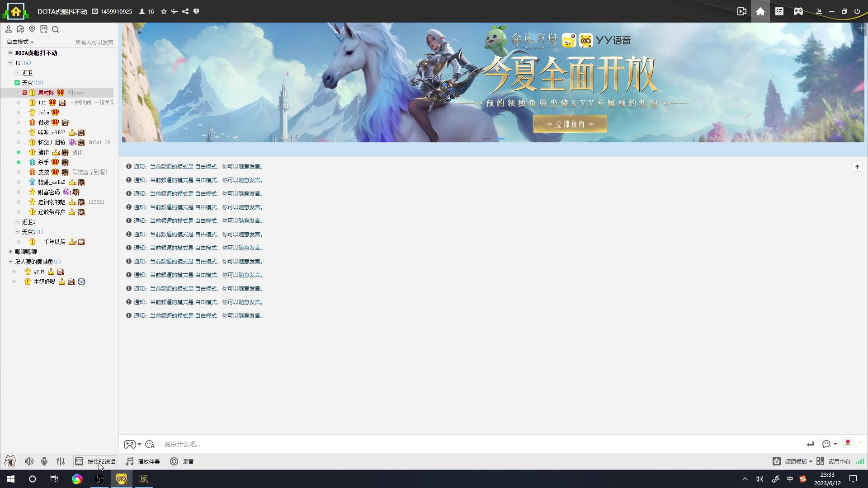
Task: Select user 果粒陈 in channel list
Action: [x=46, y=93]
